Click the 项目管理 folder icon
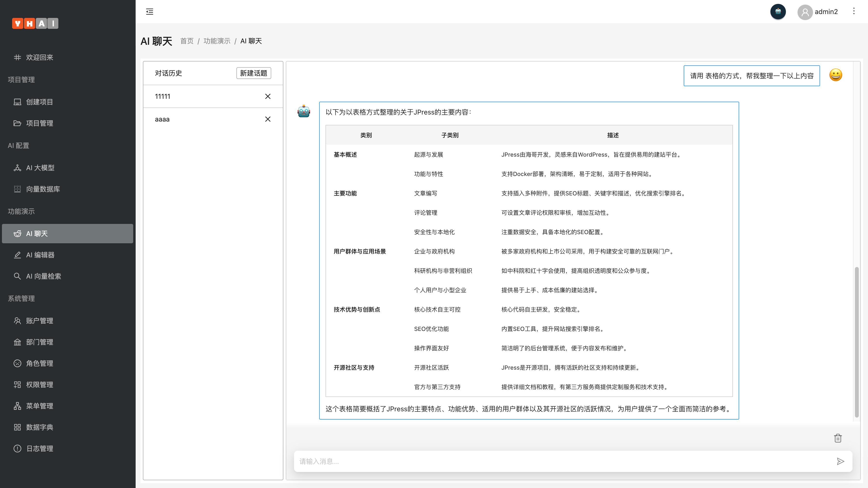 pyautogui.click(x=17, y=123)
